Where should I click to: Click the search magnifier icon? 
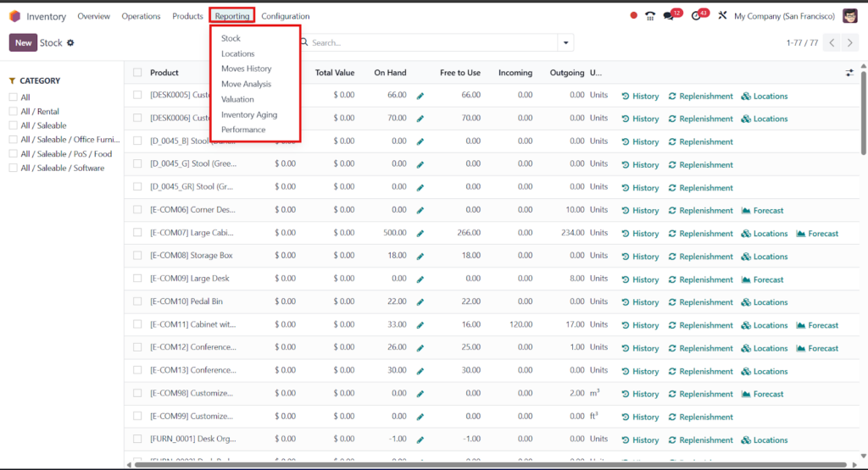click(x=304, y=42)
